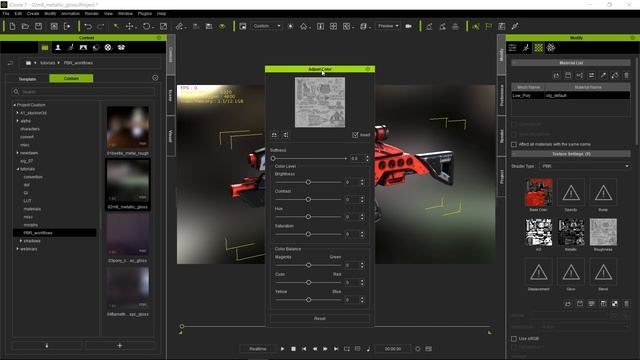Click the eyedropper icon in Material List

603,76
